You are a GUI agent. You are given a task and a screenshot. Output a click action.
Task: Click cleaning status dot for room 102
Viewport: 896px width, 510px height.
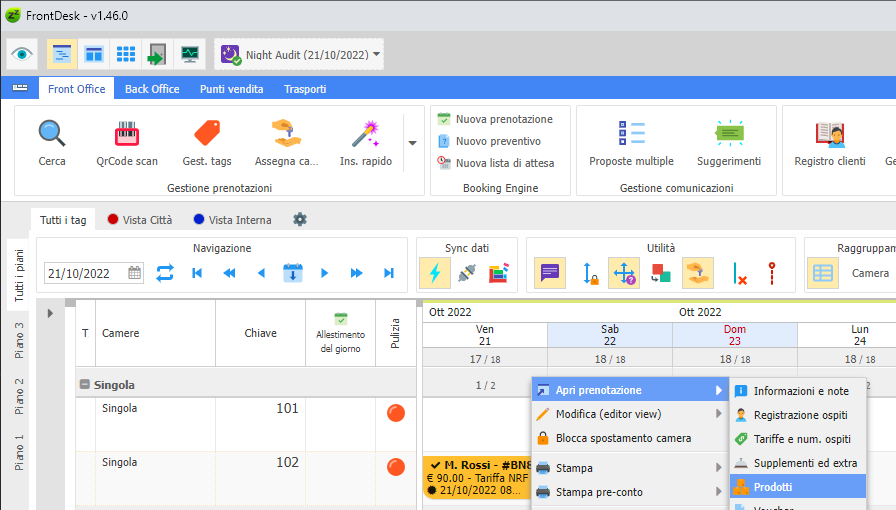[x=395, y=467]
